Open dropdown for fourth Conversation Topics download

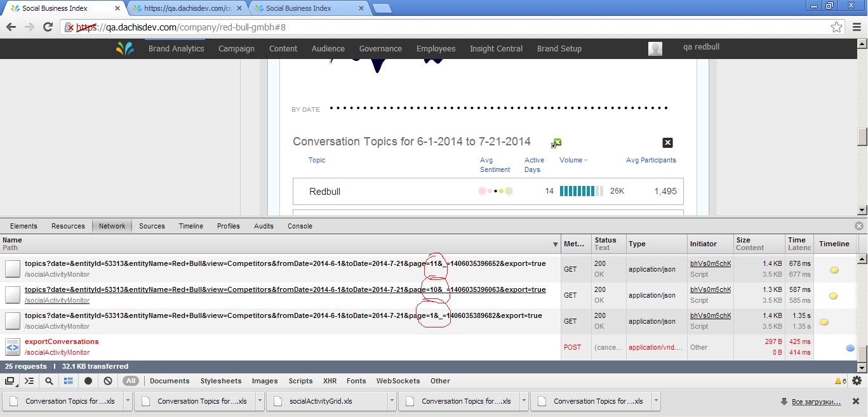tap(524, 401)
